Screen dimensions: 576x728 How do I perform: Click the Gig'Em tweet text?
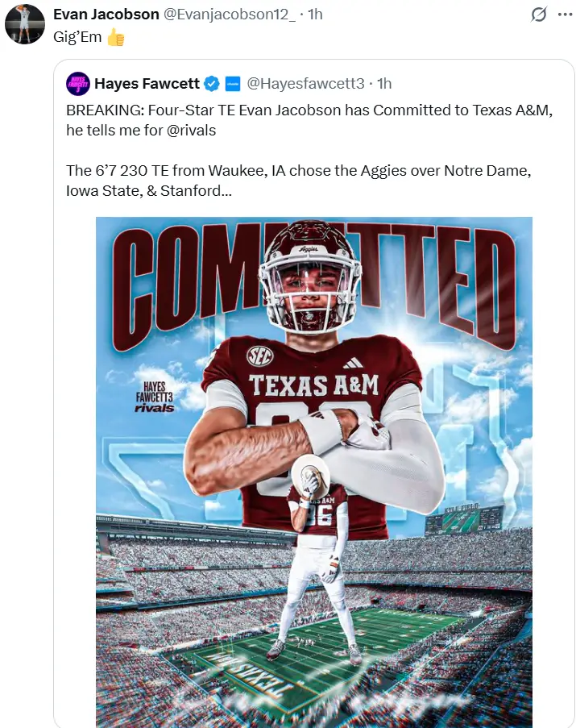coord(77,36)
